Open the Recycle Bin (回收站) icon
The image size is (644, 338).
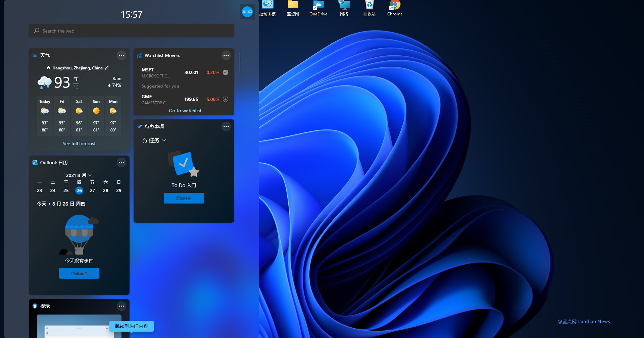point(369,7)
